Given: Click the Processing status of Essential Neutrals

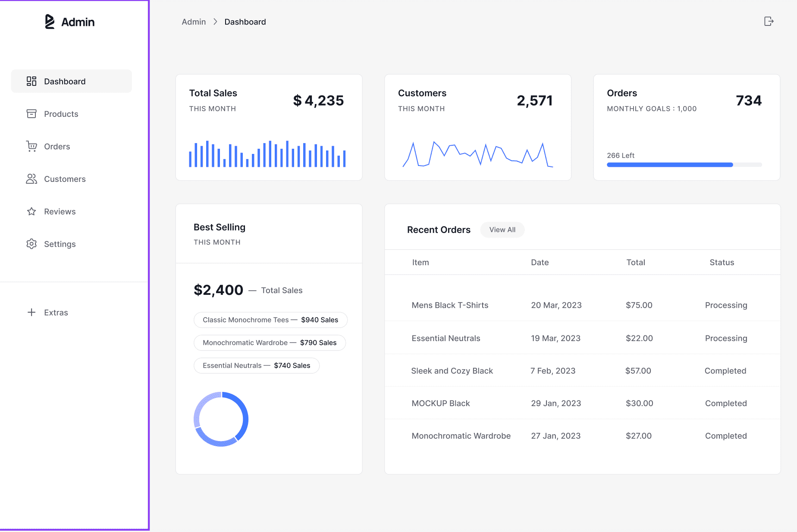Looking at the screenshot, I should 726,338.
